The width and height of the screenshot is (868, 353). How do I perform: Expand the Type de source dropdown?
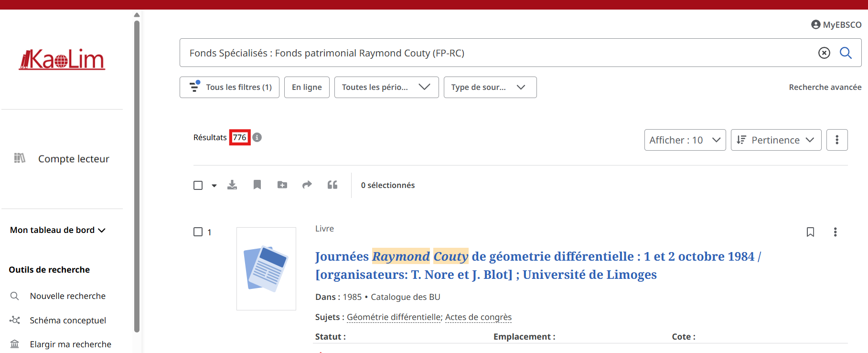[x=490, y=87]
